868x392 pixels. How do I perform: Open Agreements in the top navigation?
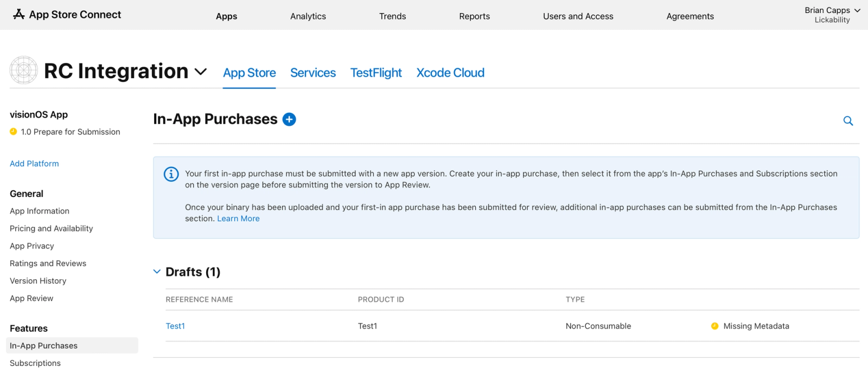pos(690,16)
